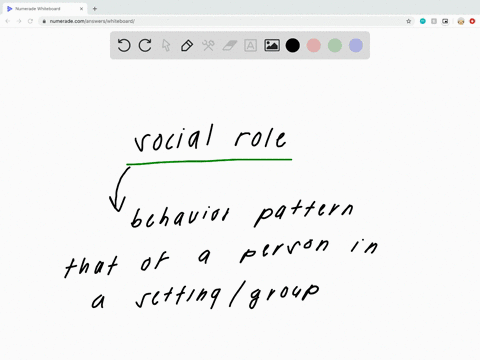480x360 pixels.
Task: Select the pen drawing tool
Action: coord(187,45)
